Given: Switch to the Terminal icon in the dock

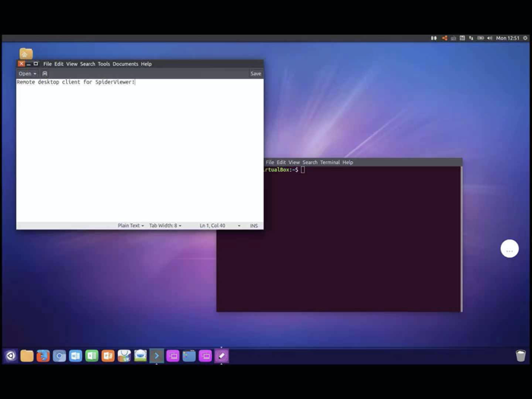Looking at the screenshot, I should pyautogui.click(x=157, y=356).
